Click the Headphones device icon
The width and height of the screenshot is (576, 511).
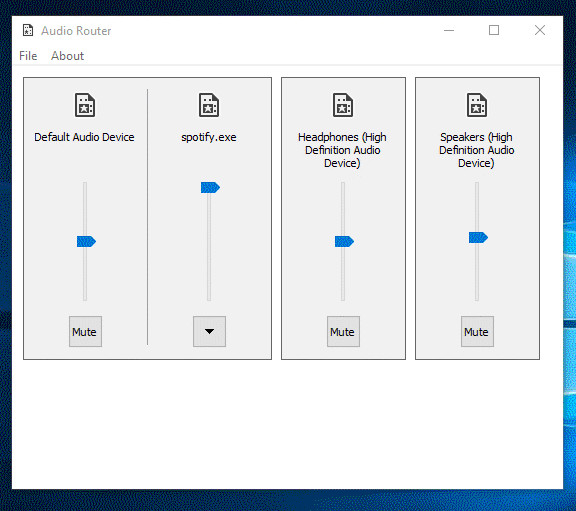pyautogui.click(x=343, y=105)
